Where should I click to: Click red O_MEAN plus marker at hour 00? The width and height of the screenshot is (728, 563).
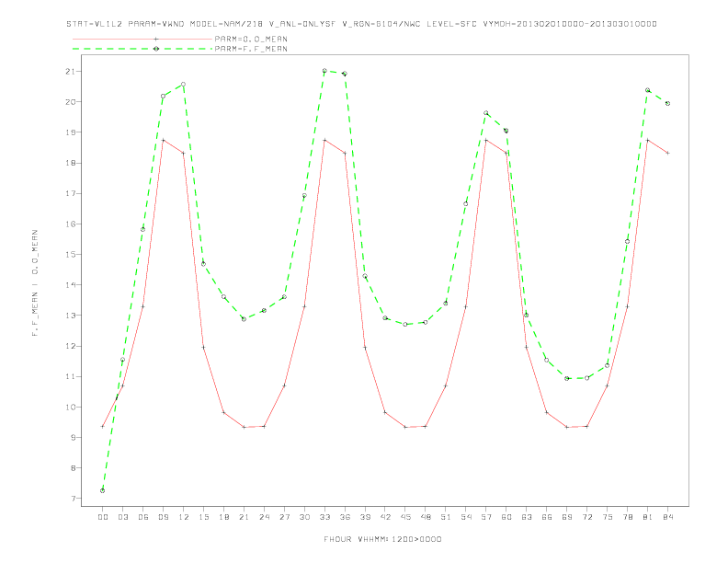(x=103, y=427)
